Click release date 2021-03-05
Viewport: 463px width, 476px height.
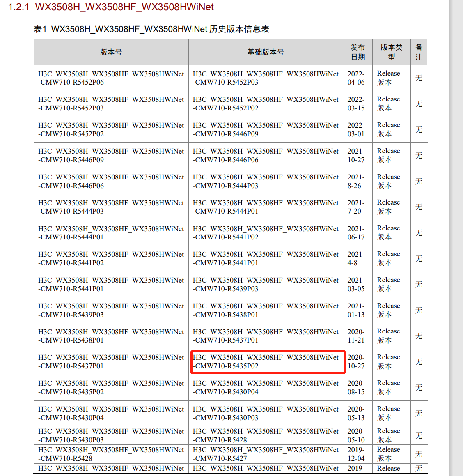pos(356,285)
